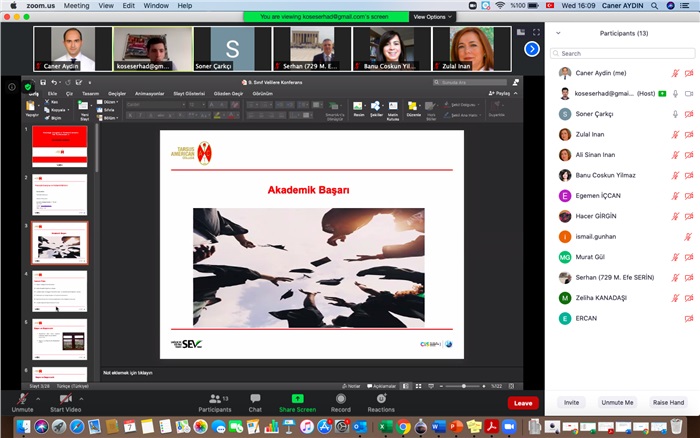The image size is (700, 438).
Task: Open meeting info icon at left edge
Action: (12, 87)
